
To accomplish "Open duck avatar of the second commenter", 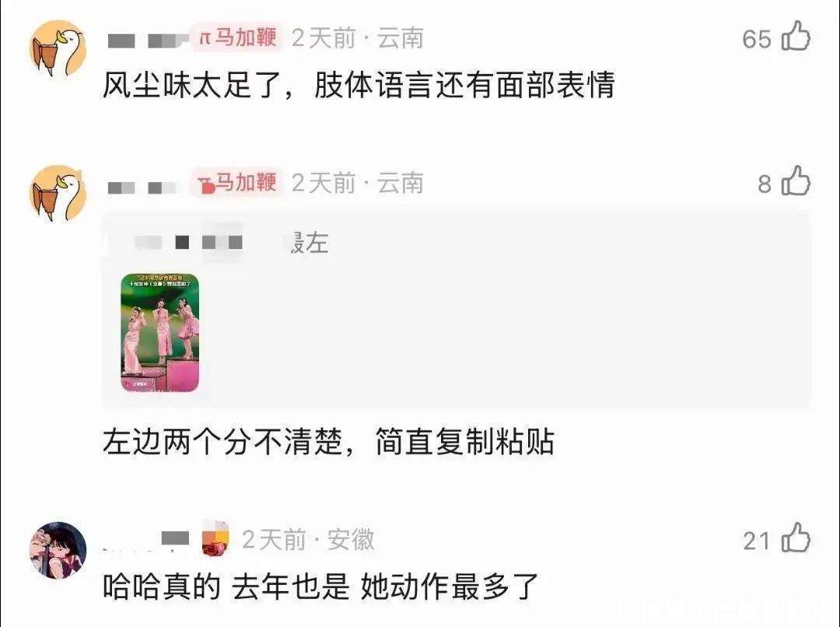I will coord(58,193).
